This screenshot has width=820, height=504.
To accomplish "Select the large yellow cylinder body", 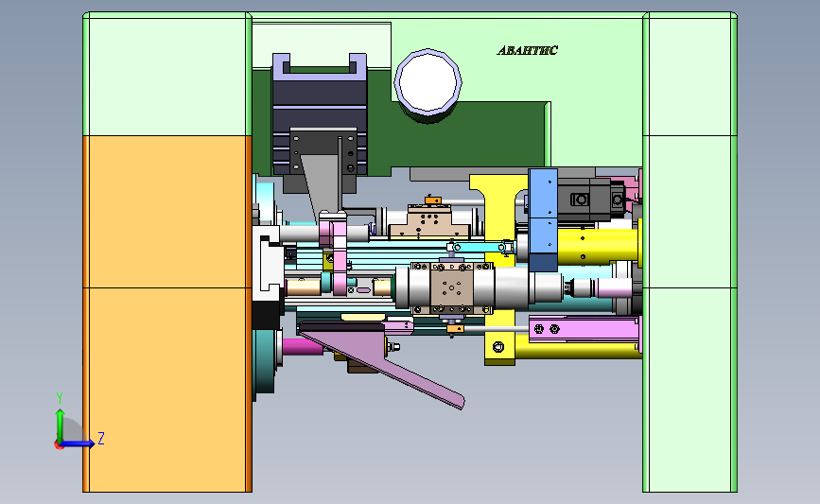I will pos(599,248).
